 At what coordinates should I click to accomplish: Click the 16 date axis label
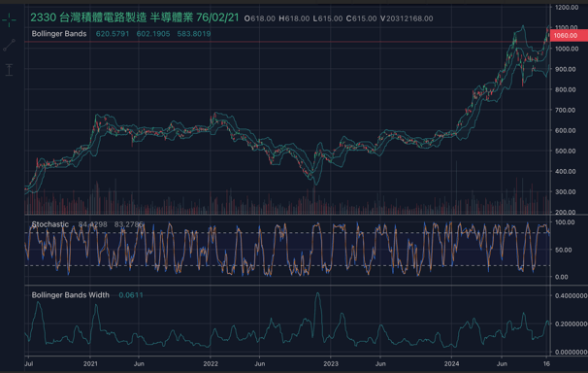[546, 363]
